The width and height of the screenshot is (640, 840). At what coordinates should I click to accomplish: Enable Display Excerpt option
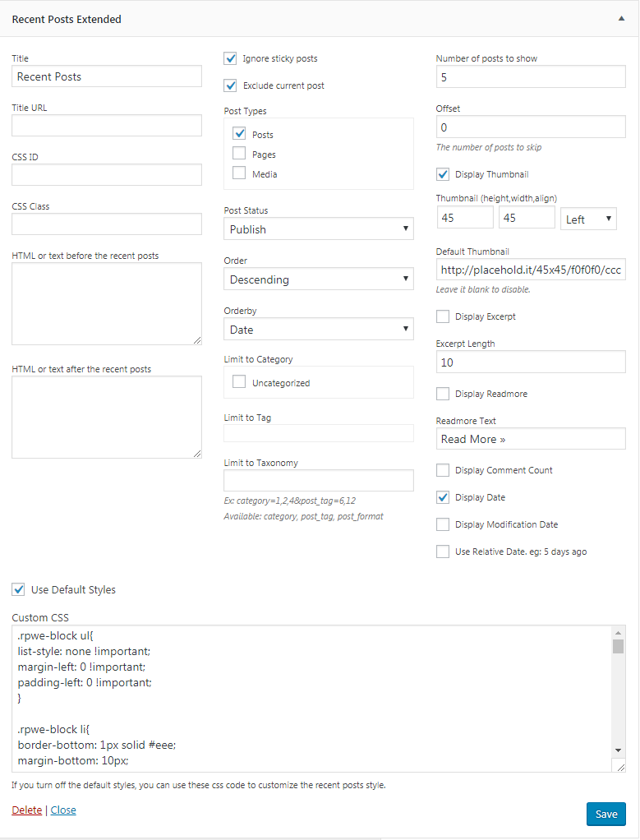coord(443,316)
